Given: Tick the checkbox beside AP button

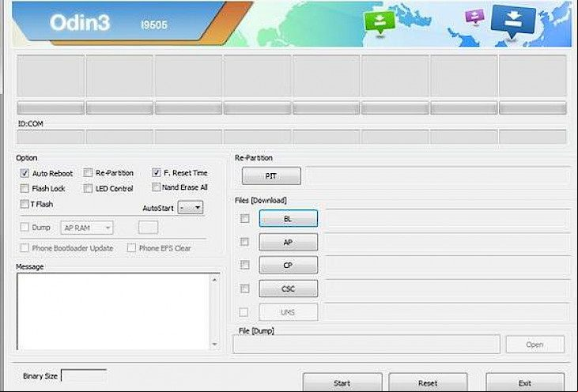Looking at the screenshot, I should [244, 242].
